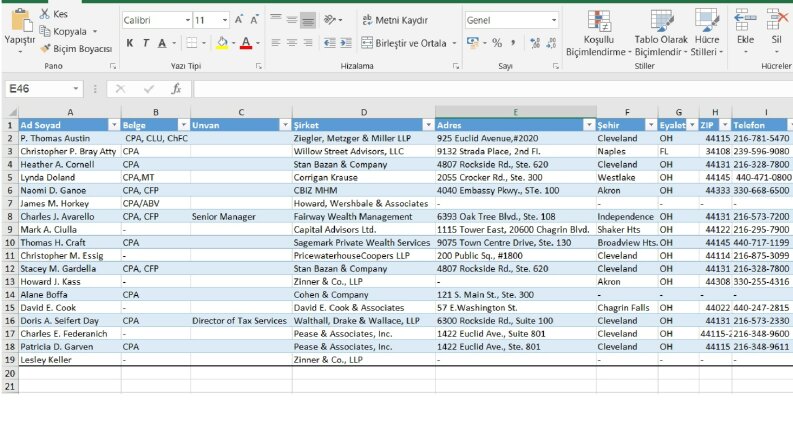
Task: Open Pano dialog launcher
Action: 113,66
